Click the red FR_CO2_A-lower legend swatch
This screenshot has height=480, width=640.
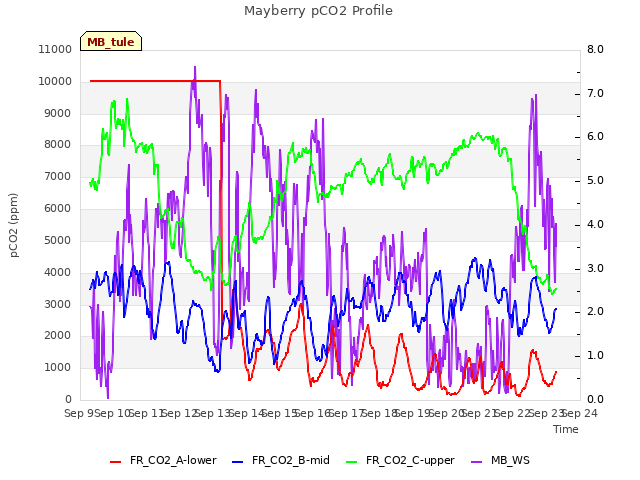(116, 462)
